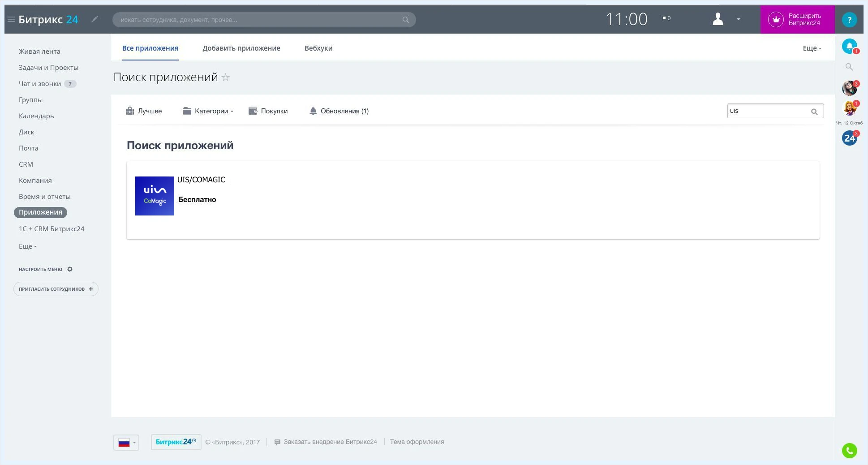Open the chat with the blonde cartoon avatar
This screenshot has height=465, width=868.
pyautogui.click(x=850, y=108)
